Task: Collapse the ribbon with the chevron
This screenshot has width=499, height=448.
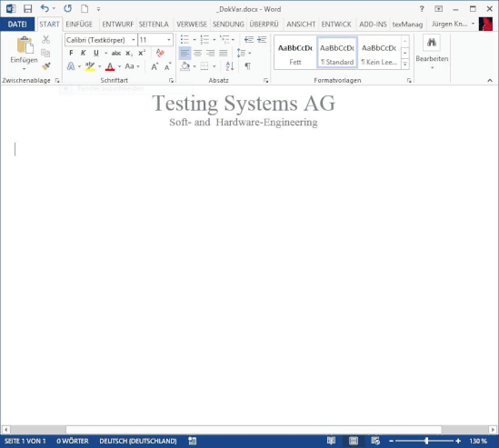Action: [x=490, y=81]
